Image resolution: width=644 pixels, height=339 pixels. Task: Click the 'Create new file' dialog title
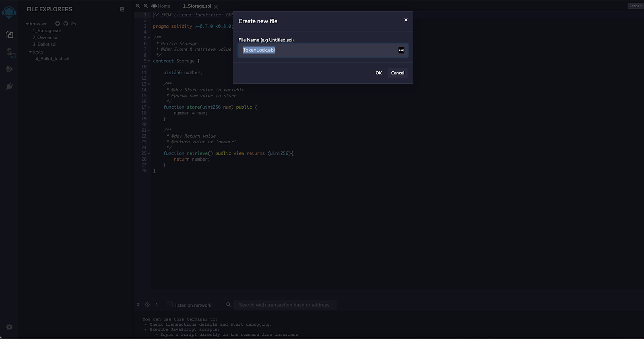point(258,21)
